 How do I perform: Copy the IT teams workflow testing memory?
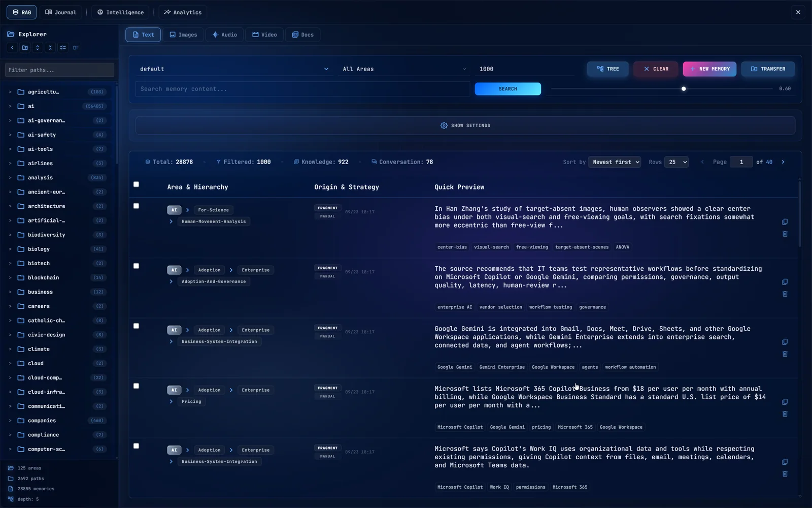(x=785, y=282)
